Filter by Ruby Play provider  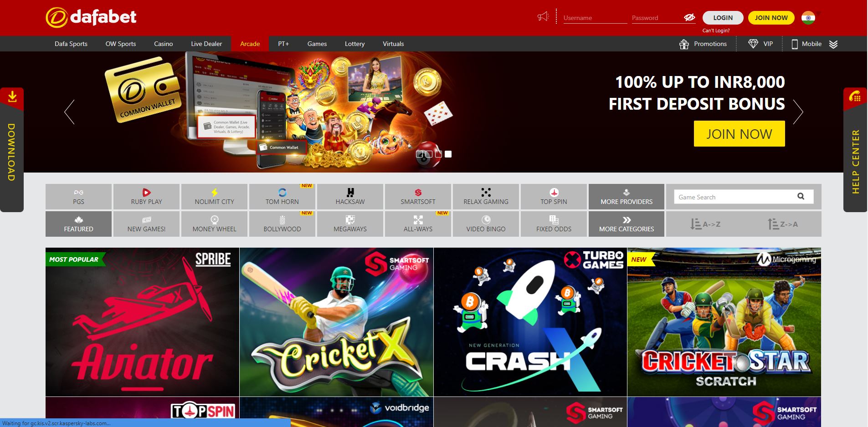[x=146, y=197]
